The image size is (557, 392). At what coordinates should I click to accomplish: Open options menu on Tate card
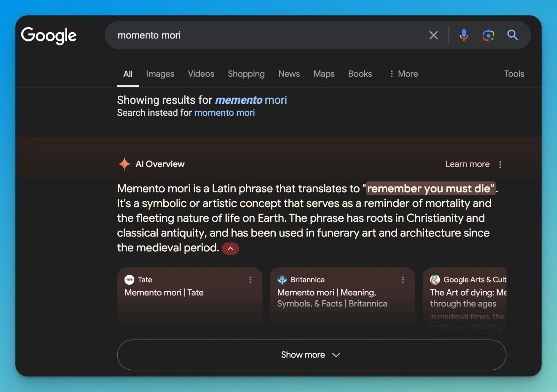[x=250, y=280]
